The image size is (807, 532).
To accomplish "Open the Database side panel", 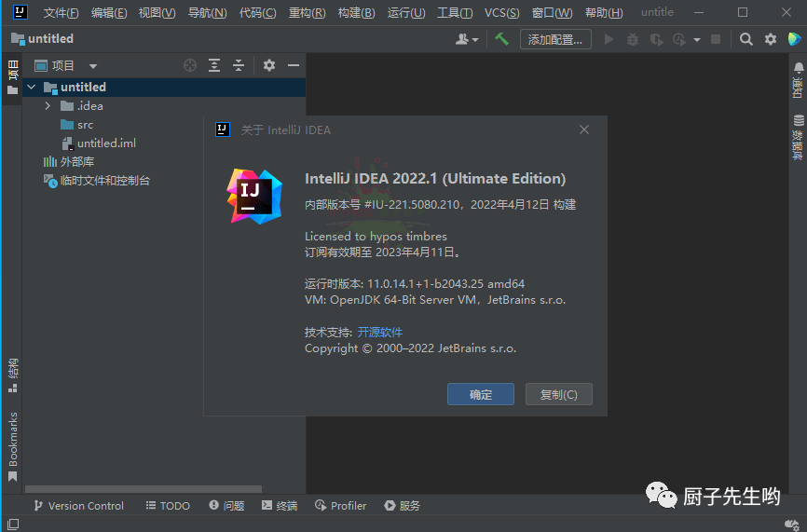I will pyautogui.click(x=799, y=137).
